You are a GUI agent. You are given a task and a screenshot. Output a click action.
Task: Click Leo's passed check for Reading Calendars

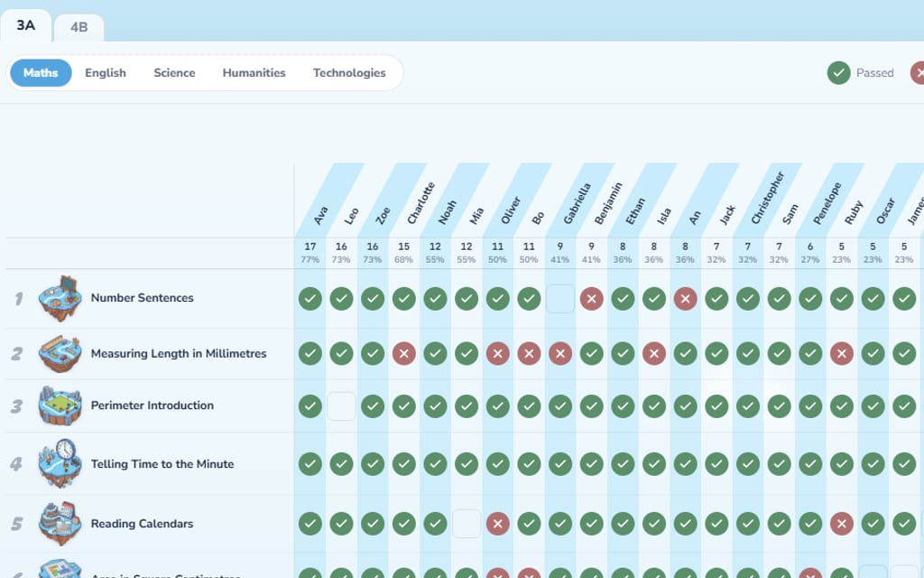point(341,523)
